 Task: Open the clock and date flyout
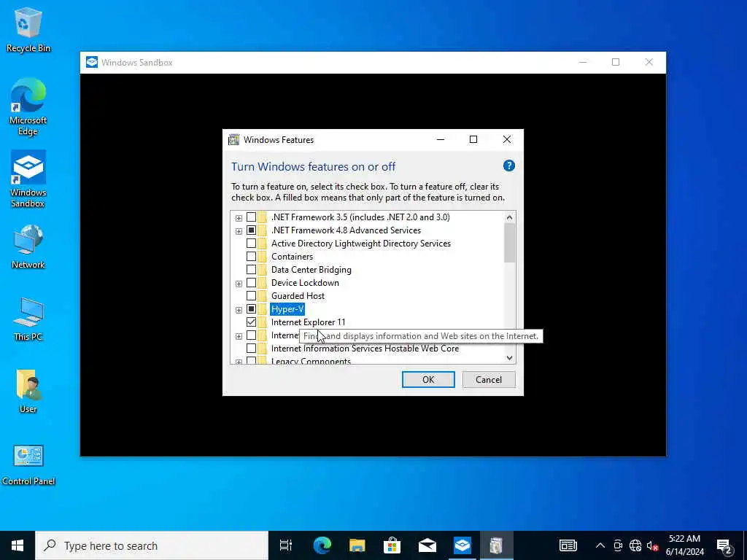click(x=684, y=545)
